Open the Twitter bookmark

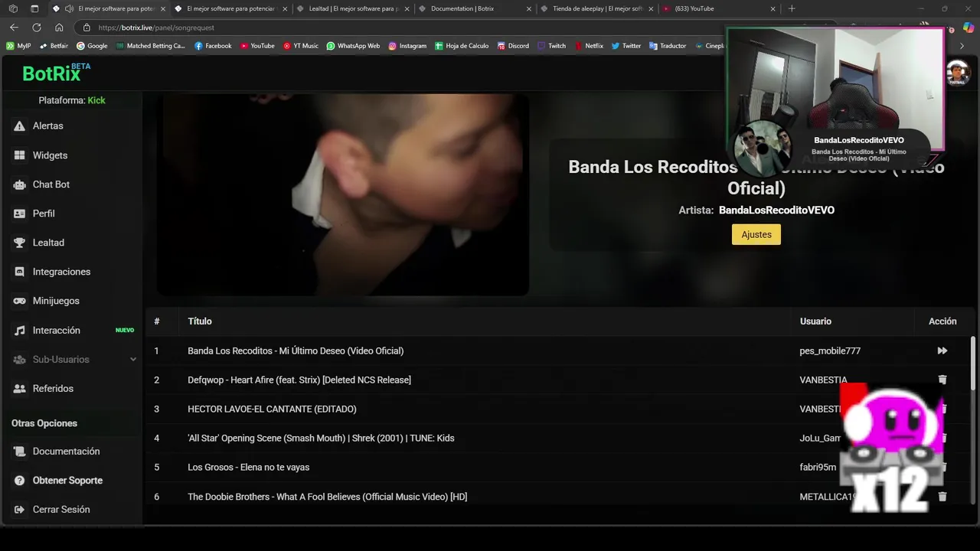pos(626,46)
